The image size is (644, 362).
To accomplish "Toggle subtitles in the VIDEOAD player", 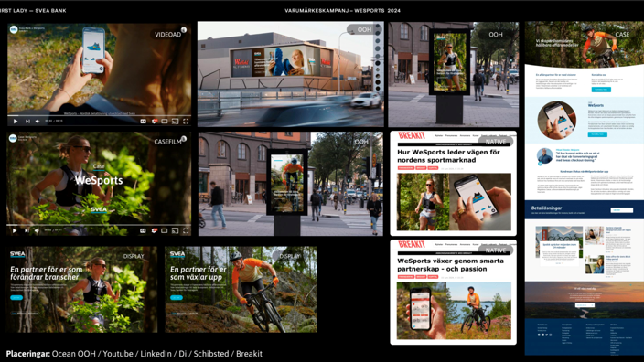I will click(143, 121).
